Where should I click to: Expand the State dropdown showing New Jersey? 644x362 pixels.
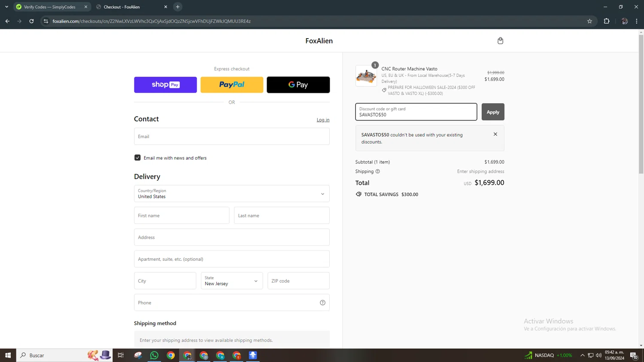pyautogui.click(x=232, y=281)
